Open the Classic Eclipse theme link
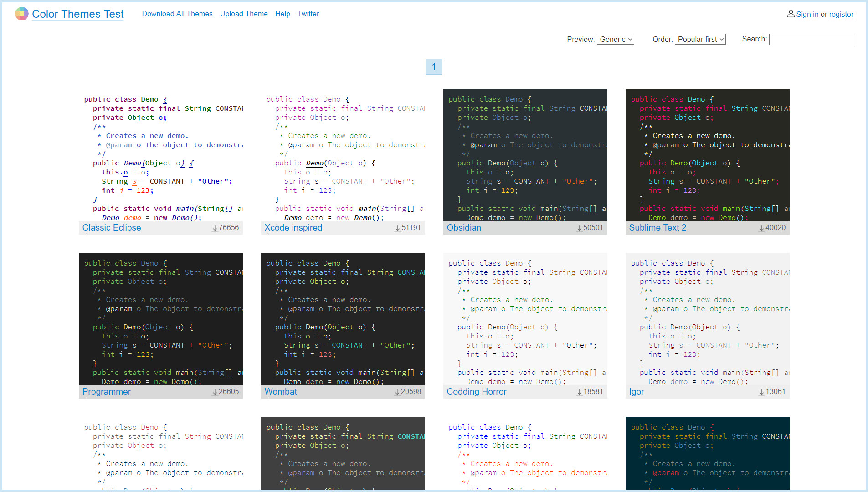This screenshot has width=868, height=492. pyautogui.click(x=112, y=228)
